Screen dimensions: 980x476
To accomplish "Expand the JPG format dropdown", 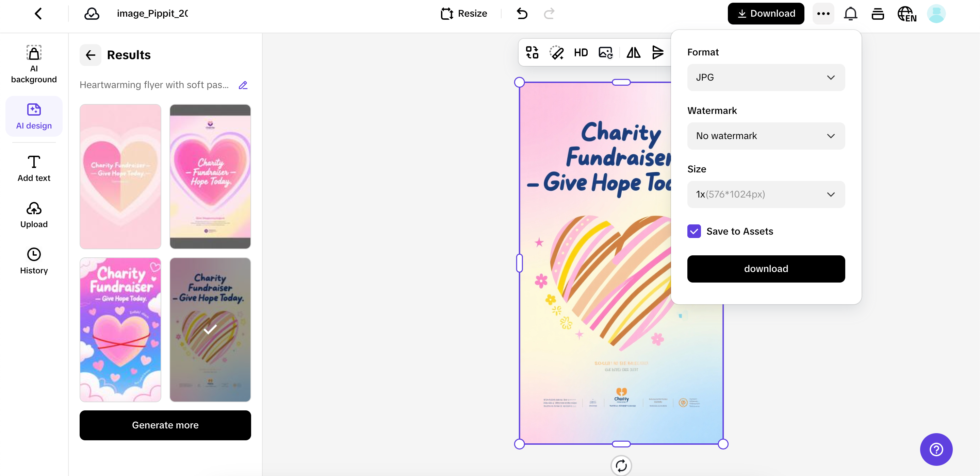I will [x=766, y=78].
